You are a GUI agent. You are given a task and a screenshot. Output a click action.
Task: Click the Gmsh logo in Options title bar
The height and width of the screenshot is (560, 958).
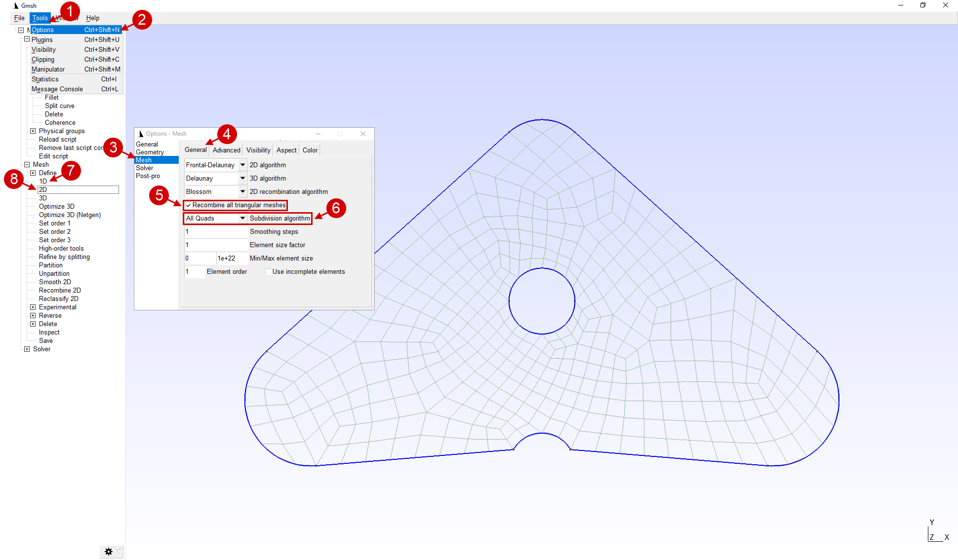tap(141, 134)
